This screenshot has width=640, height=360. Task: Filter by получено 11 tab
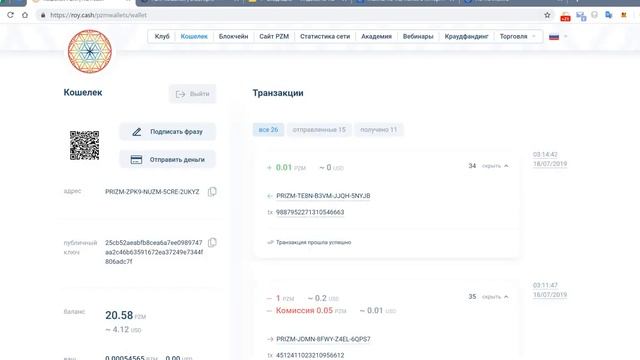pyautogui.click(x=378, y=130)
